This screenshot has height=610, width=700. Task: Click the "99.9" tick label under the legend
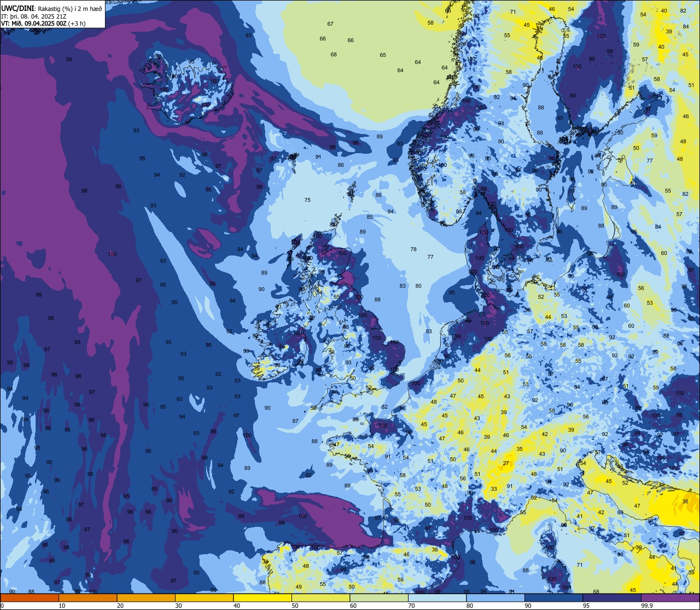pos(647,605)
